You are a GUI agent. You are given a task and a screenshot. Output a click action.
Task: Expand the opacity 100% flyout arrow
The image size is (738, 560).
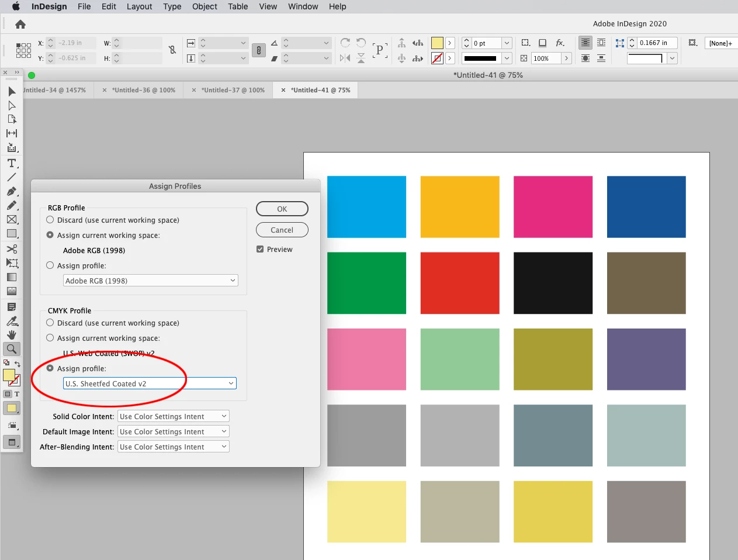coord(566,58)
